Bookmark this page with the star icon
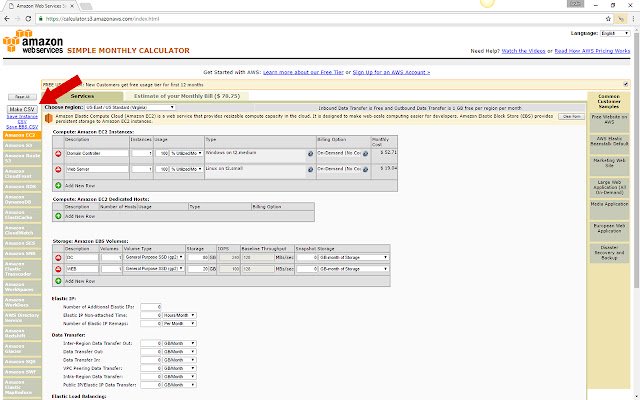Viewport: 640px width, 400px height. pos(608,19)
